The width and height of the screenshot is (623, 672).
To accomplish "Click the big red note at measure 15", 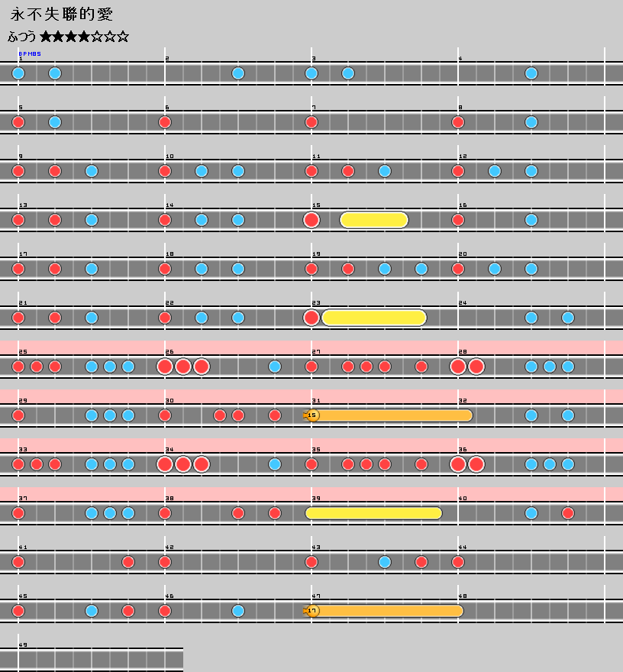I will click(311, 220).
